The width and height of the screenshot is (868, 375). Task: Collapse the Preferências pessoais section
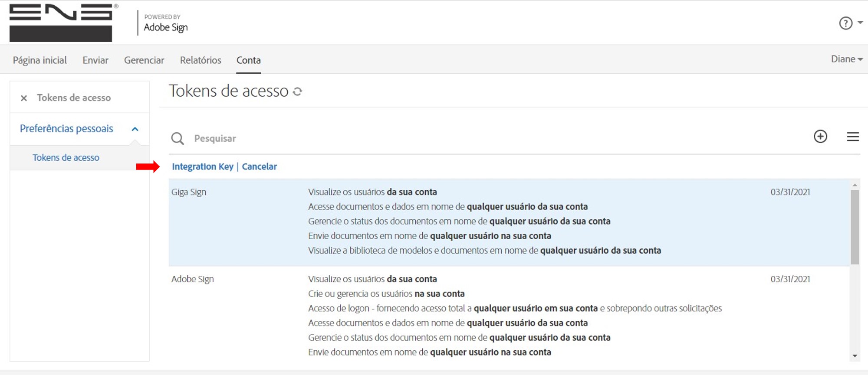click(x=135, y=129)
